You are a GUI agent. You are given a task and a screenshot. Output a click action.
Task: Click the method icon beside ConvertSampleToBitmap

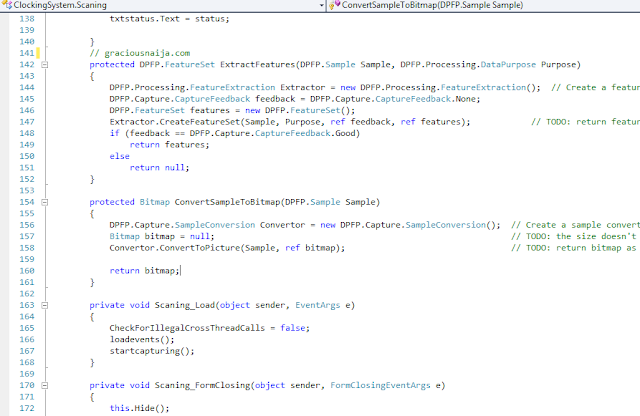pyautogui.click(x=335, y=5)
